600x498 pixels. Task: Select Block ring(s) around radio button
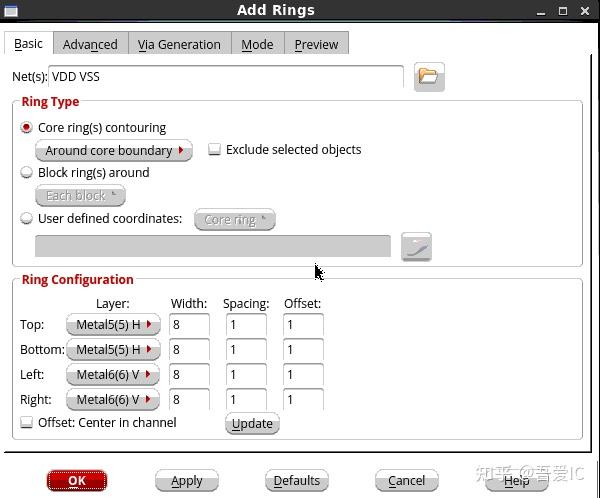(26, 173)
